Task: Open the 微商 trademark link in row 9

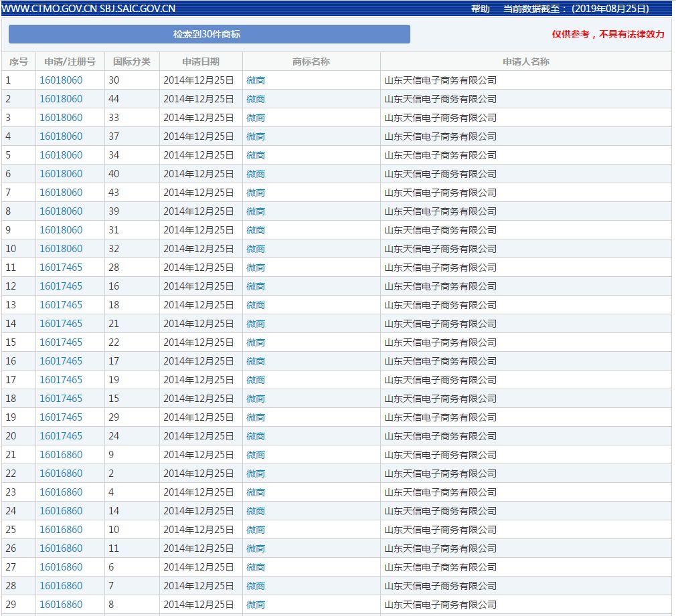Action: (256, 230)
